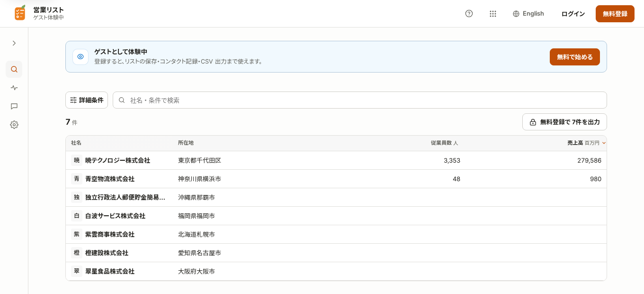Open 詳細条件 filter panel
Viewport: 644px width, 294px height.
[87, 100]
